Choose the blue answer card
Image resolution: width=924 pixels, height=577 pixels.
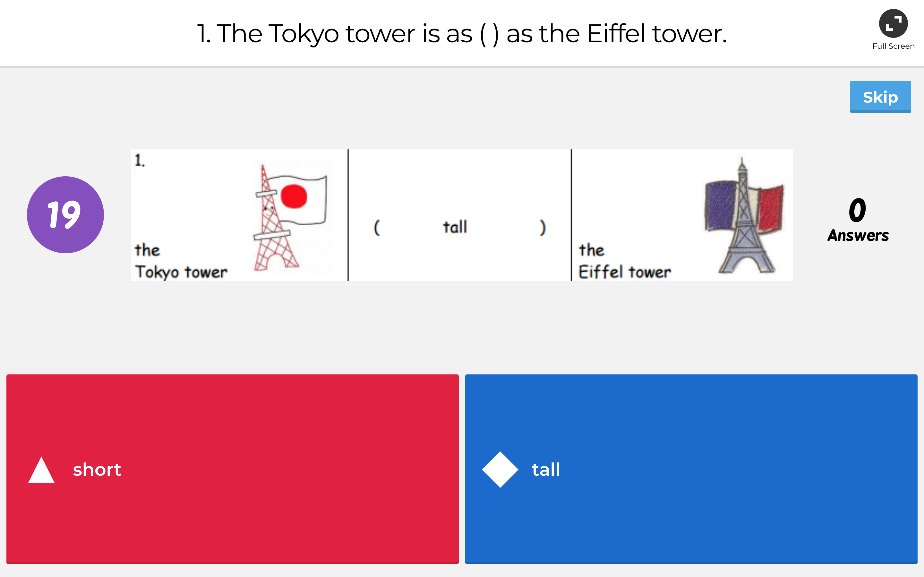691,469
